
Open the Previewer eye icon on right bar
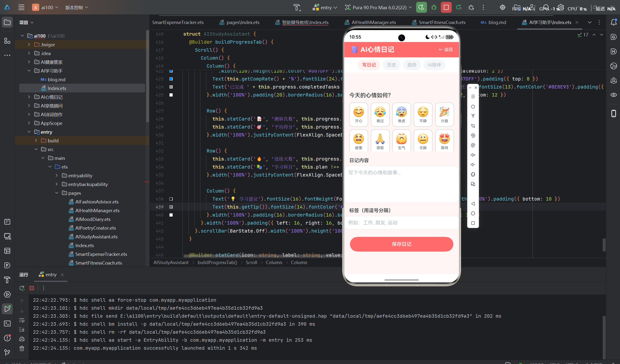point(613,95)
